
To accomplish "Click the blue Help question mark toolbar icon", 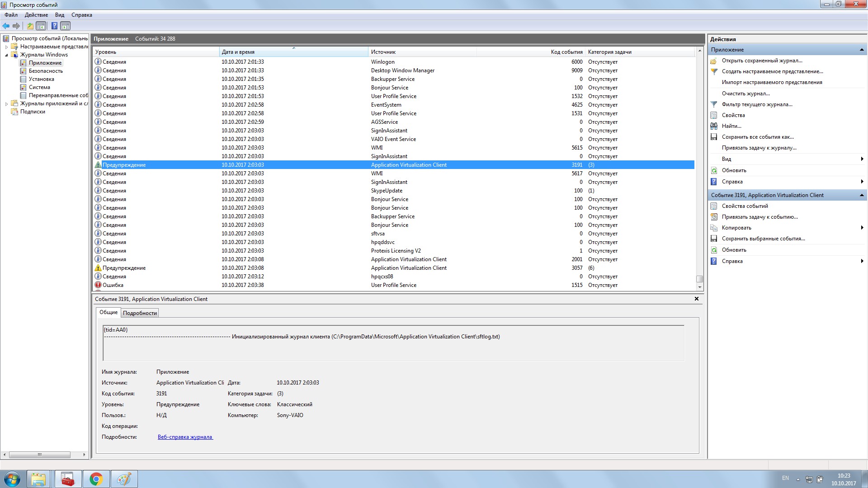I will click(x=54, y=26).
